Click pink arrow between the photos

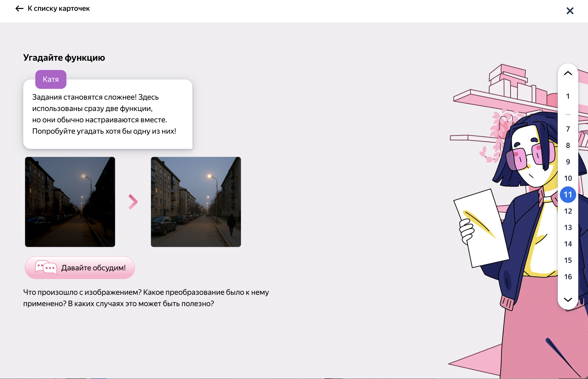click(133, 202)
